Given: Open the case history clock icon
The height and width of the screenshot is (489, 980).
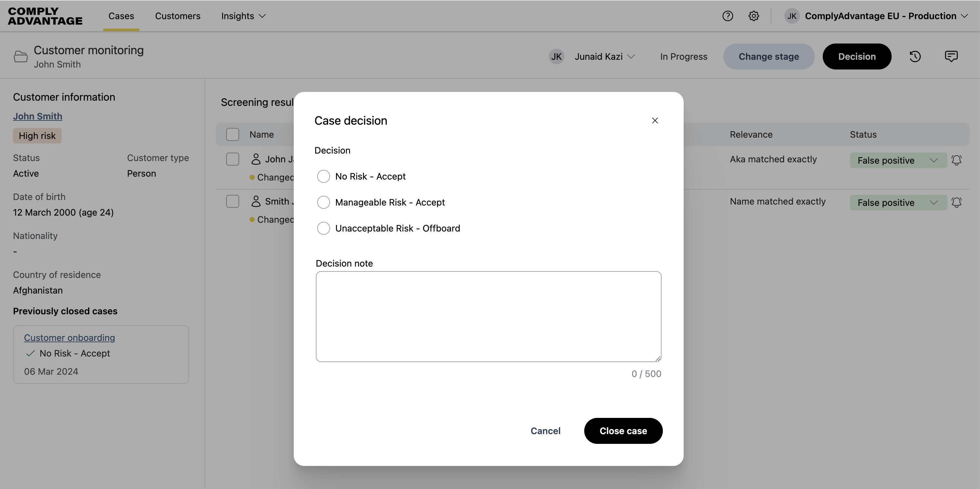Looking at the screenshot, I should point(915,56).
